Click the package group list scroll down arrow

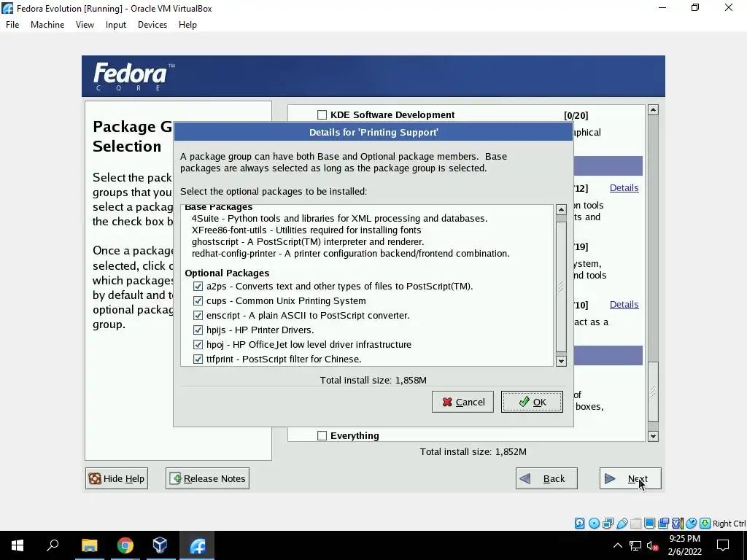653,436
